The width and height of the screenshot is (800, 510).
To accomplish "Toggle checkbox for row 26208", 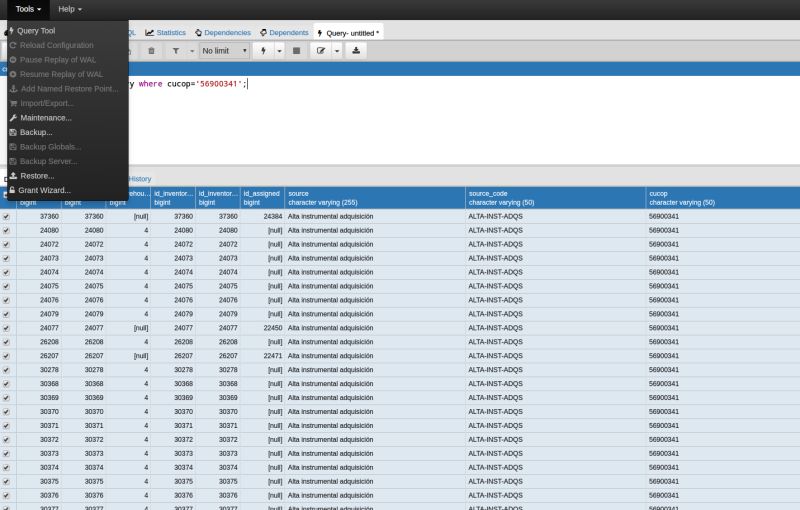I will (x=6, y=342).
